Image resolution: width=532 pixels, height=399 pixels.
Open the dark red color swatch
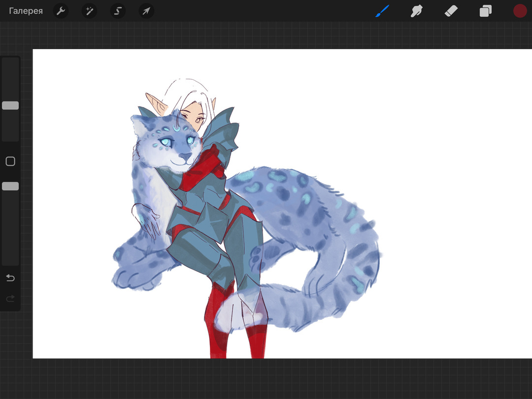(520, 11)
